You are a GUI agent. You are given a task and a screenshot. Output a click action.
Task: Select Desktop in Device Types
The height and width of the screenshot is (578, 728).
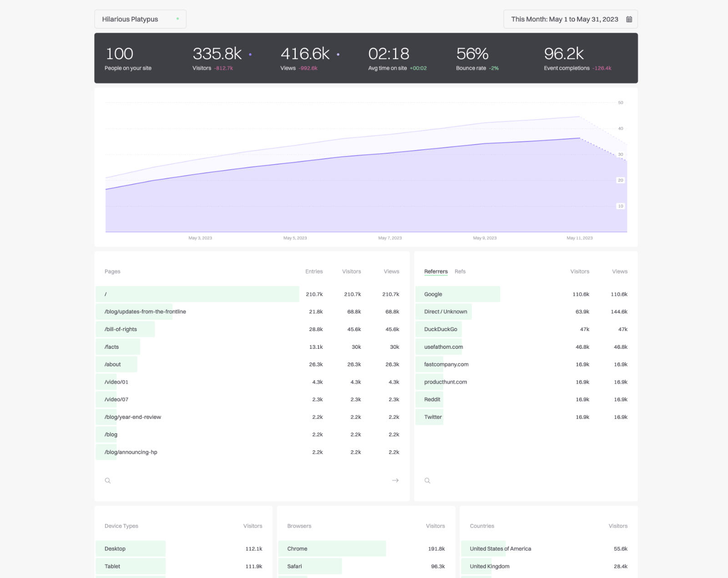(x=183, y=549)
